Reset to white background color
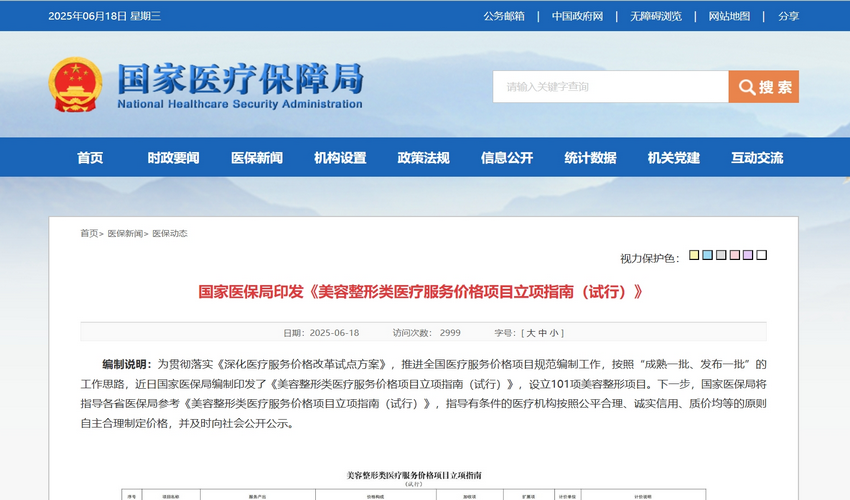The height and width of the screenshot is (500, 850). tap(762, 256)
